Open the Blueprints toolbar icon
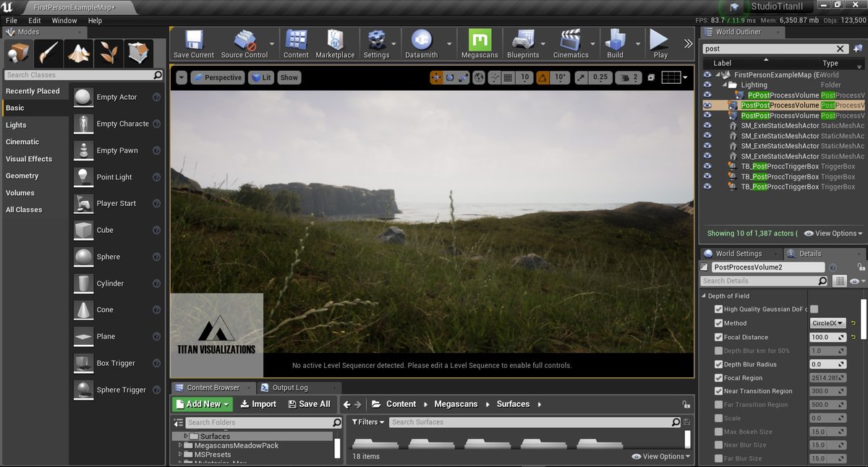Image resolution: width=868 pixels, height=467 pixels. click(523, 44)
